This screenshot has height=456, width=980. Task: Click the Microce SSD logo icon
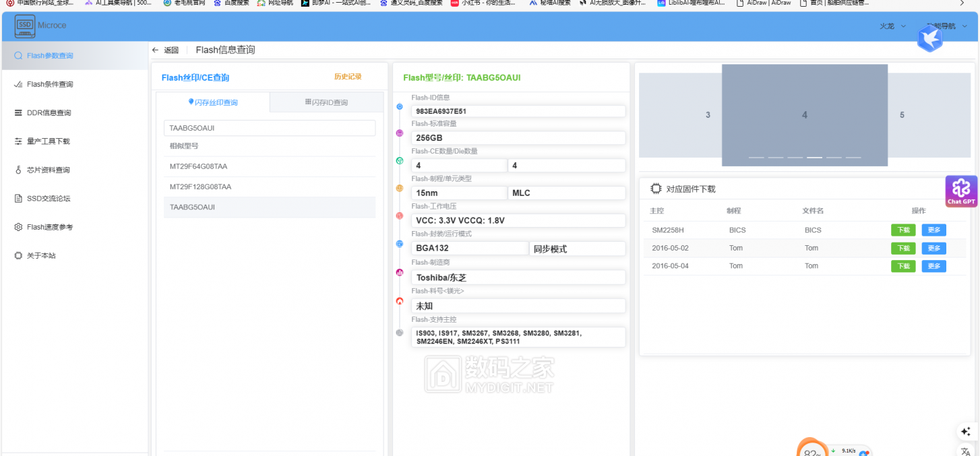click(25, 26)
